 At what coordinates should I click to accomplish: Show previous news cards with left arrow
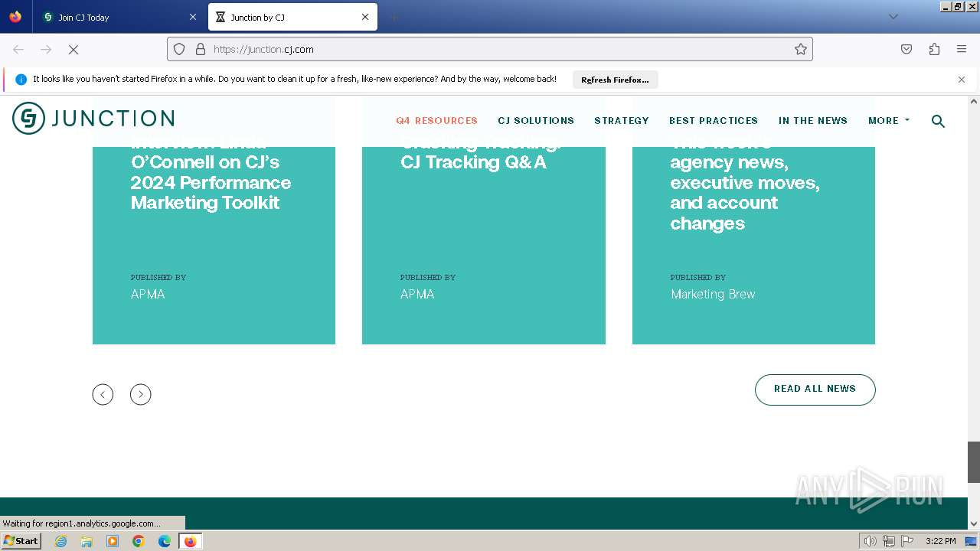[103, 394]
